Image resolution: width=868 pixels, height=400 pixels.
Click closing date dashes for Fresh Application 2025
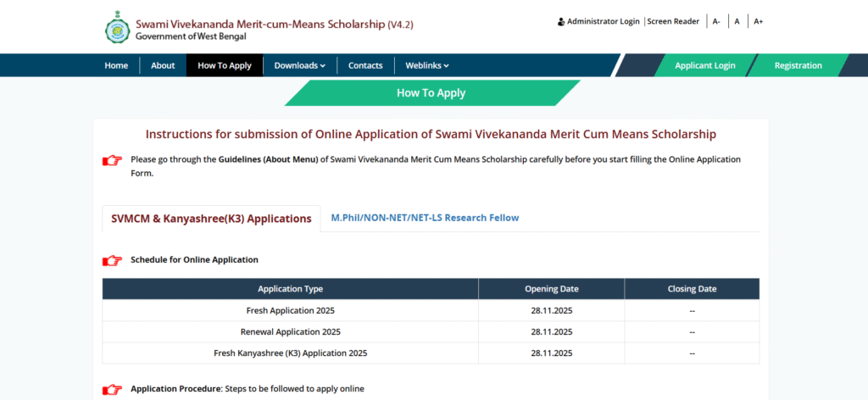pos(692,310)
